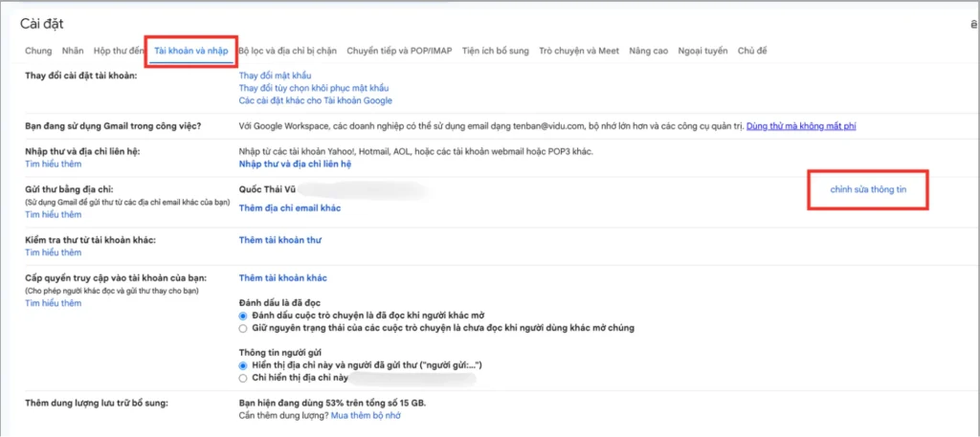Click Thêm tài khoản thư link
The width and height of the screenshot is (980, 437).
(x=280, y=240)
